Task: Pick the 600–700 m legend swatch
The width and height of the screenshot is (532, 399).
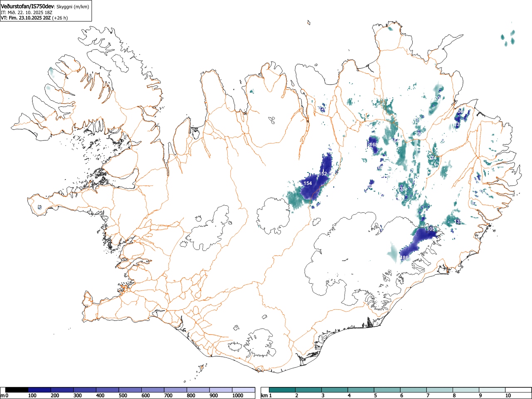Action: pos(153,390)
